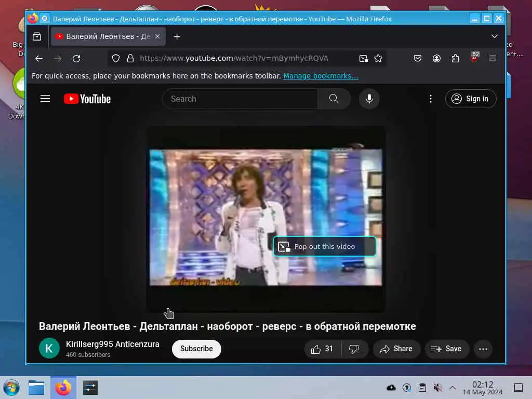The height and width of the screenshot is (399, 532).
Task: Open uBlock extension icon showing 82
Action: coord(474,57)
